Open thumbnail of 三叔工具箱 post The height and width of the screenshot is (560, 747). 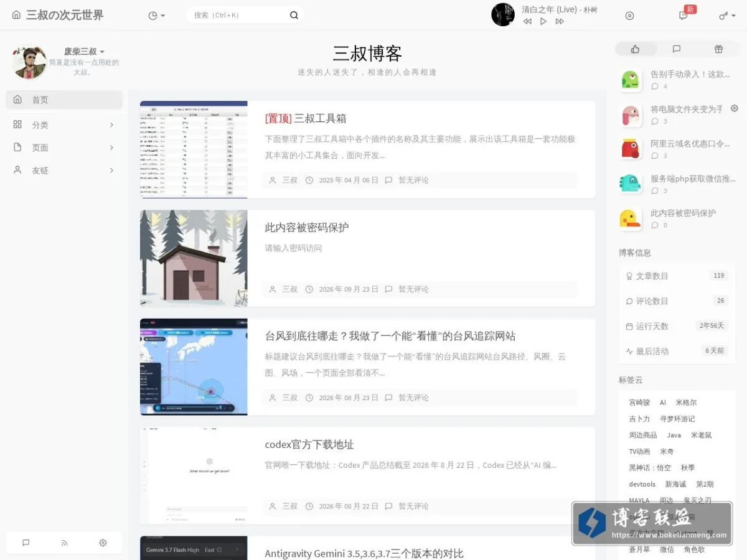(x=194, y=149)
